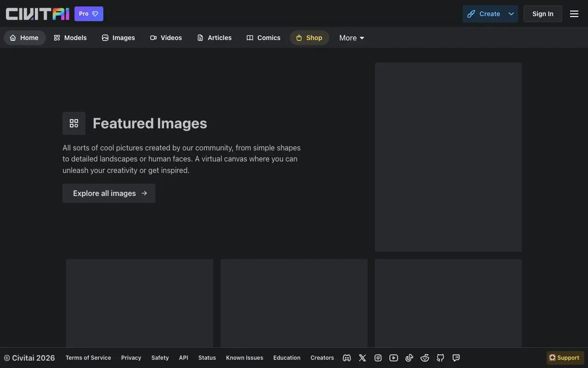
Task: Click Explore all images button
Action: click(x=109, y=193)
